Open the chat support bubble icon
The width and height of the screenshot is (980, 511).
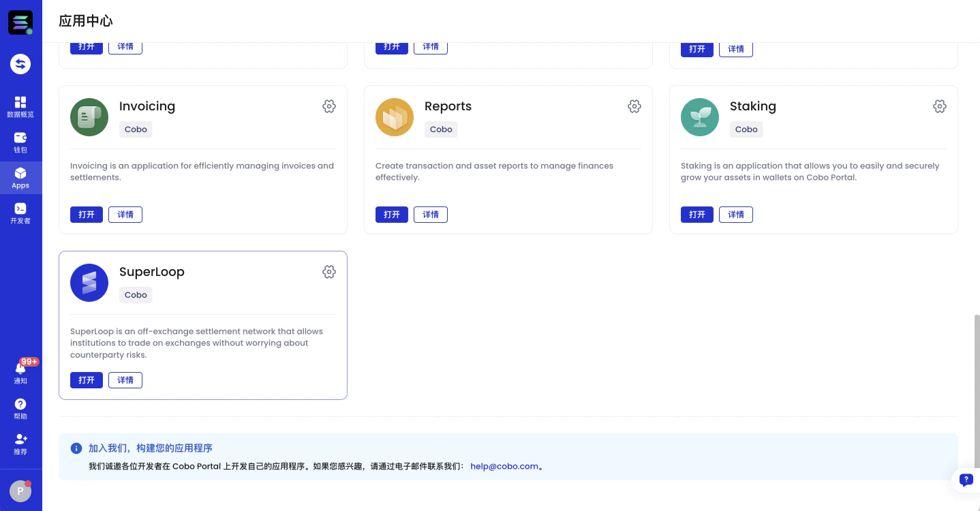pyautogui.click(x=966, y=480)
